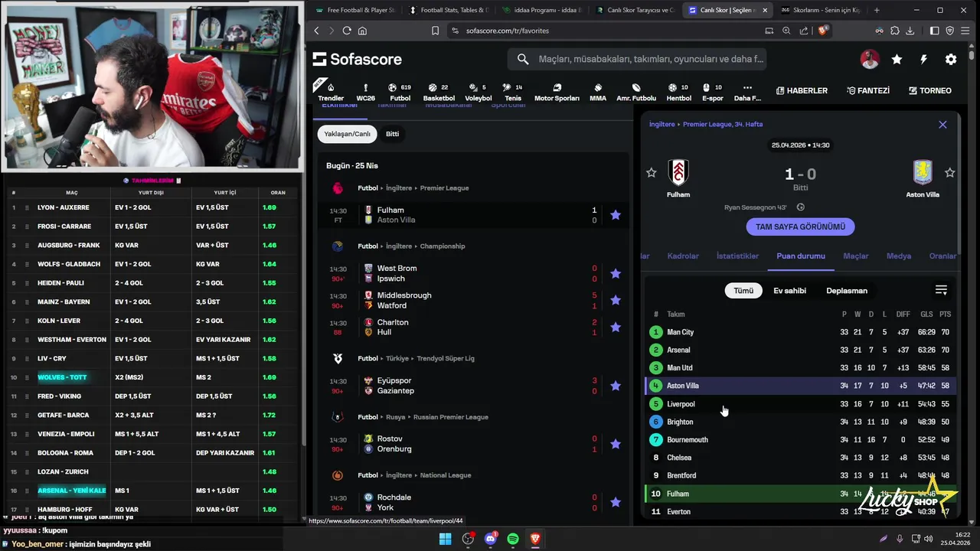
Task: Select the Basketbol sport icon
Action: (x=439, y=92)
